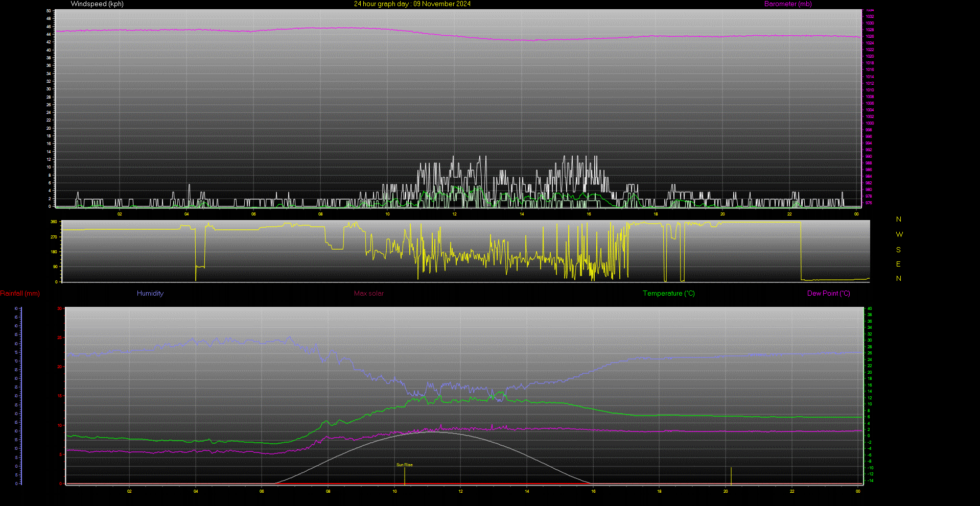
Task: Click the 50 value on windspeed axis
Action: (49, 11)
